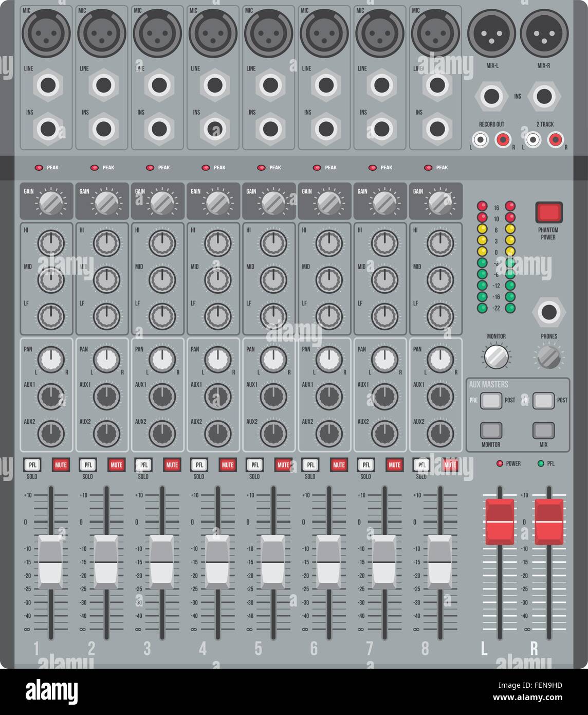Click the channel 4 PEAK indicator LED
This screenshot has width=588, height=715.
[x=206, y=168]
